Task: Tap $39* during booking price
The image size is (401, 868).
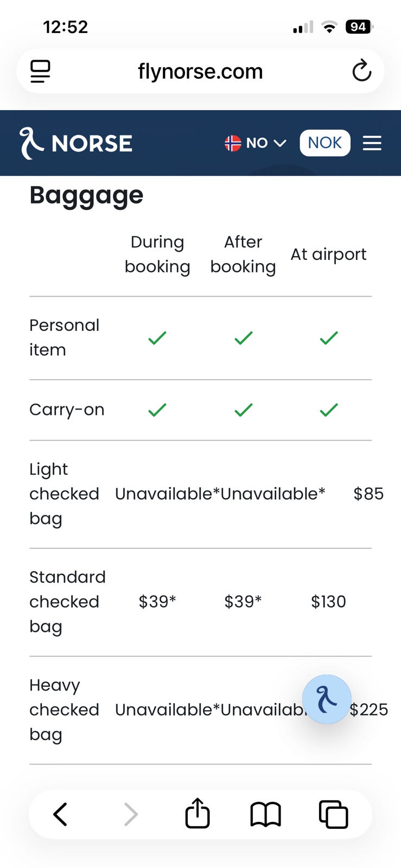Action: 157,602
